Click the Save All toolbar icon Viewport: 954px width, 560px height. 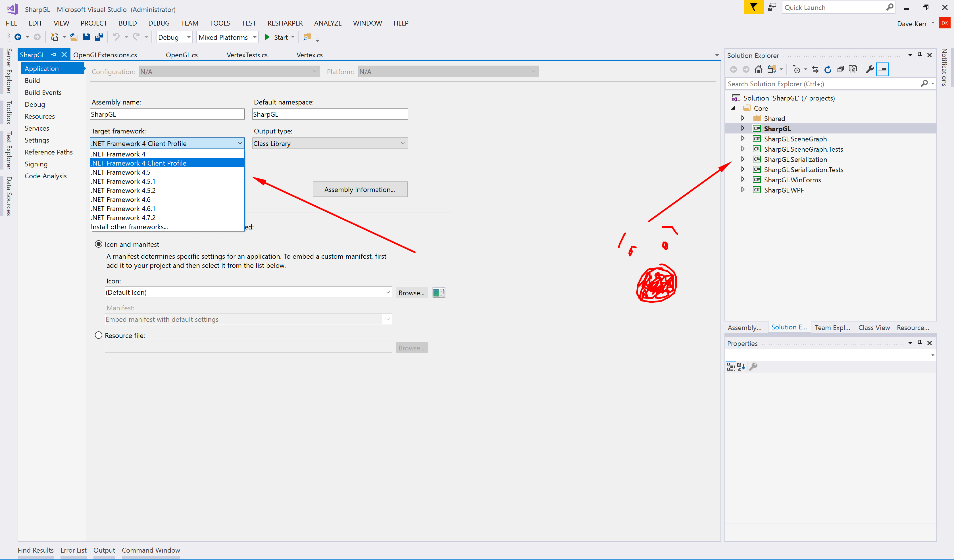99,37
